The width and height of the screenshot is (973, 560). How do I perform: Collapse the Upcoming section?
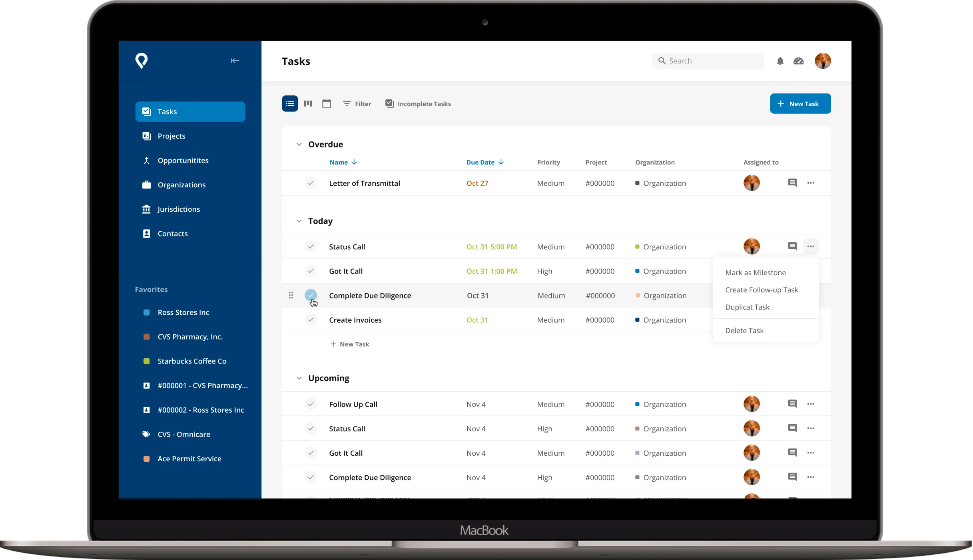point(299,378)
